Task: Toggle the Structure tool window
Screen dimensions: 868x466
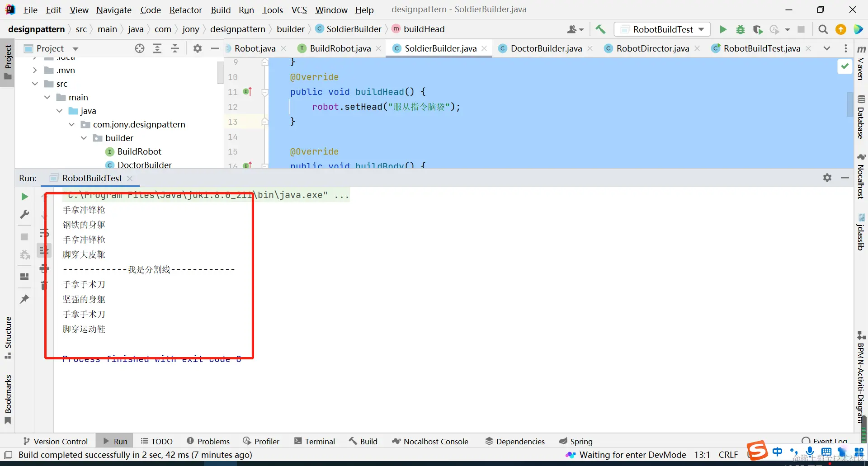Action: coord(8,338)
